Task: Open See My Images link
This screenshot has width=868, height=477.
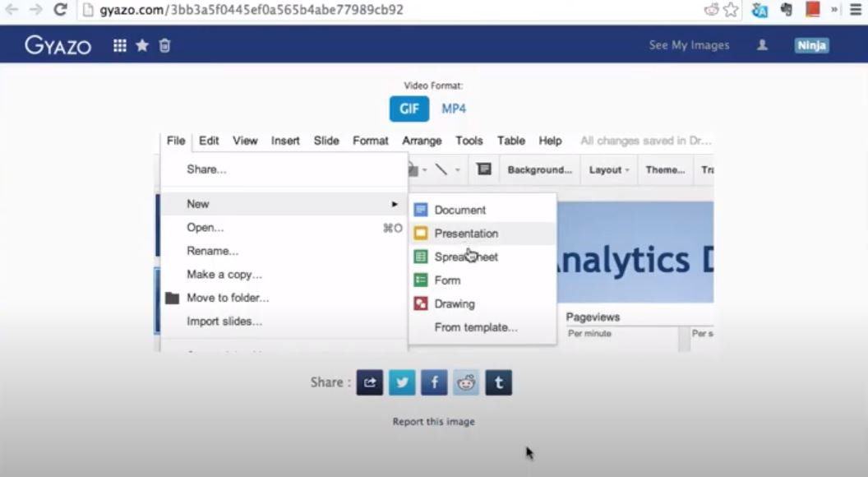Action: point(689,45)
